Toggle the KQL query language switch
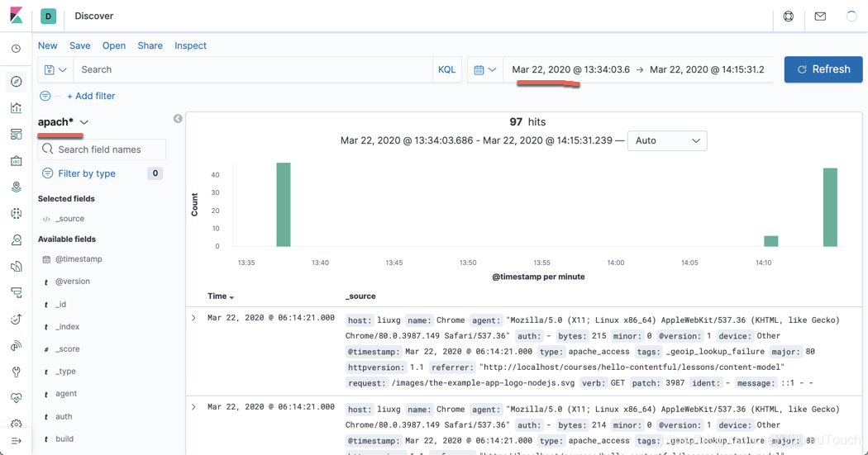The width and height of the screenshot is (868, 455). click(x=446, y=69)
